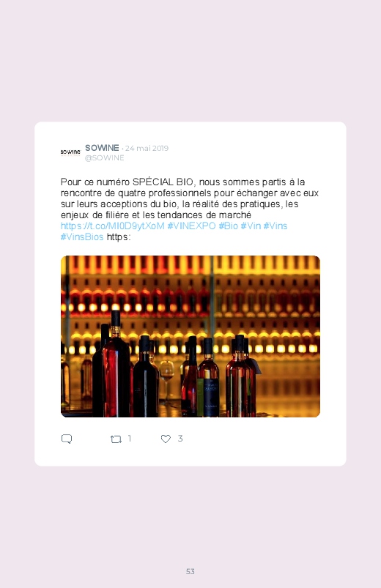Open the @SOWINE handle
This screenshot has height=588, width=381.
[x=104, y=158]
